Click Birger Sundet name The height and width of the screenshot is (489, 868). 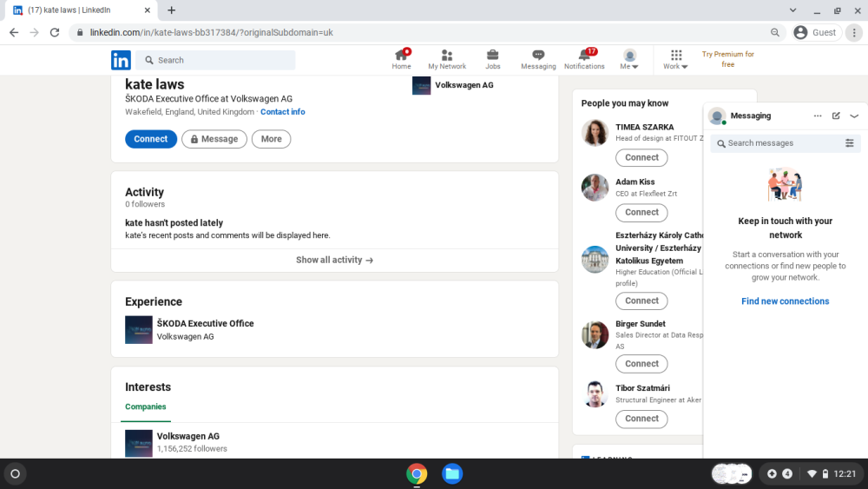point(641,323)
